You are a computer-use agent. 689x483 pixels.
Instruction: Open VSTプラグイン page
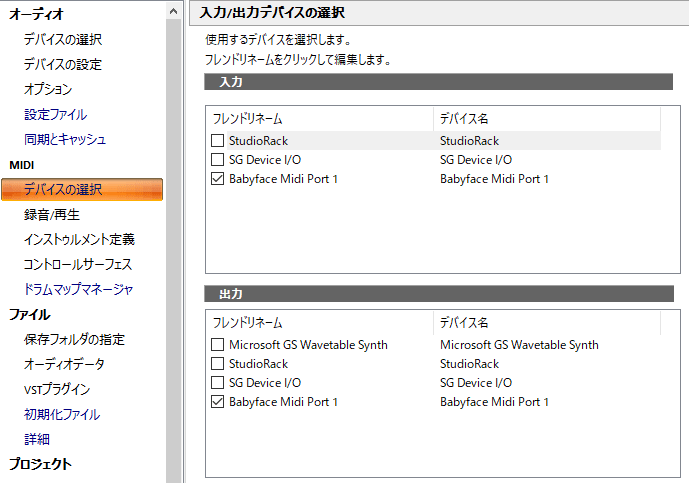(57, 389)
